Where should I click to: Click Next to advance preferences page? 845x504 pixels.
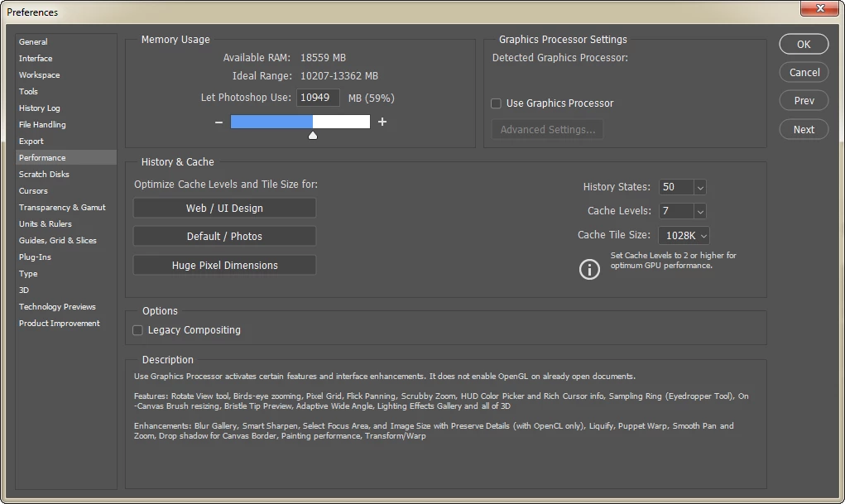click(804, 129)
